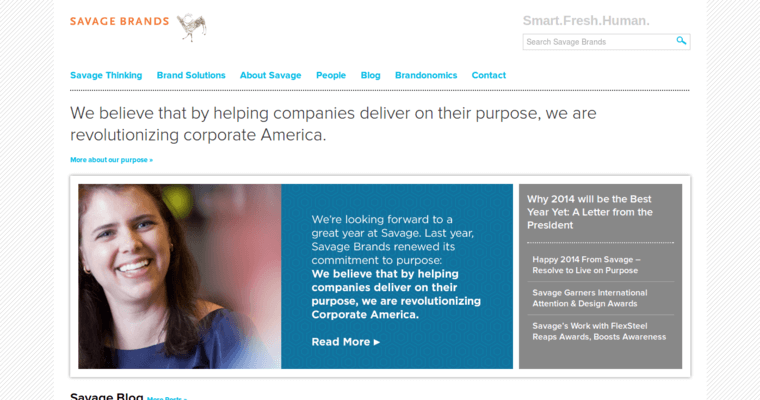
Task: Open Savage Garners International Attention article
Action: [590, 298]
